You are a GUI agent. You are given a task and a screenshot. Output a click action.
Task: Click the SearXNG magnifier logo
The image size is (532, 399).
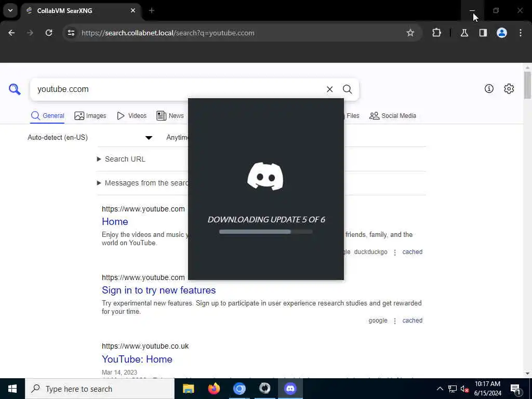[15, 89]
